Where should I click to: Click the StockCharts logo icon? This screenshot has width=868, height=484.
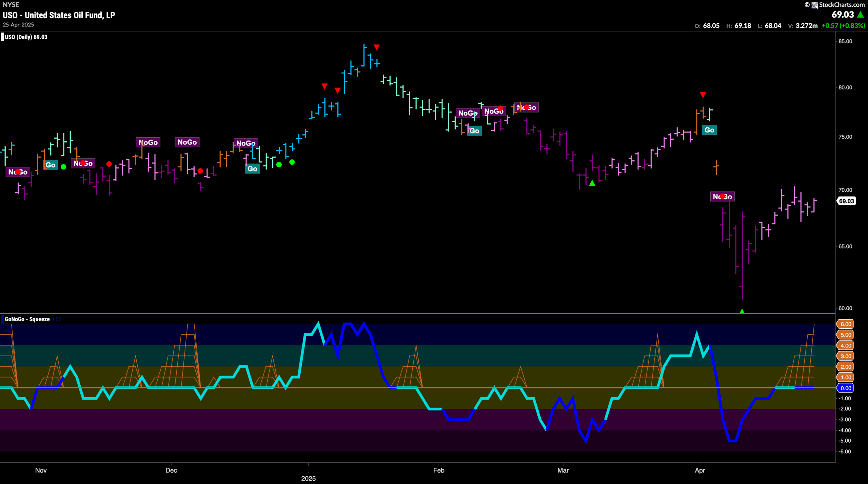pos(814,5)
